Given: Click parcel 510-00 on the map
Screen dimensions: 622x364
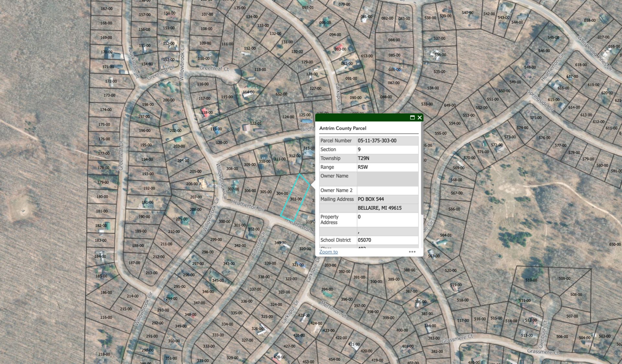Looking at the screenshot, I should click(531, 280).
